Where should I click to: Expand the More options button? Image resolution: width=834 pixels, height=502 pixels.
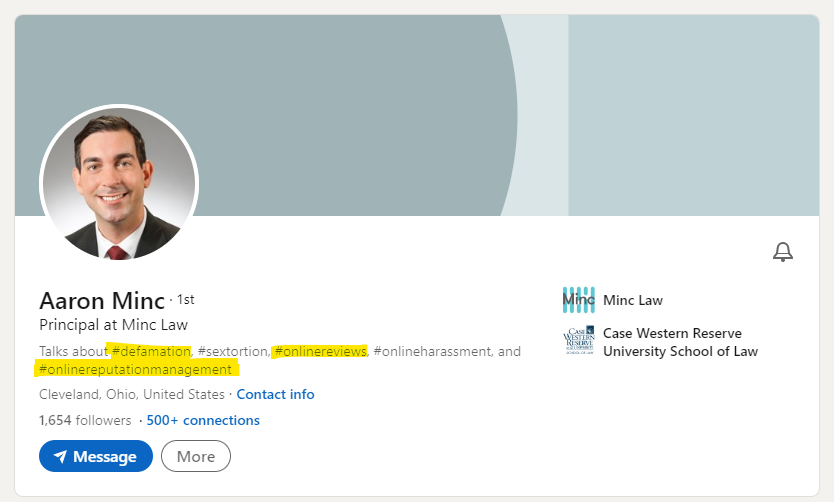[196, 456]
